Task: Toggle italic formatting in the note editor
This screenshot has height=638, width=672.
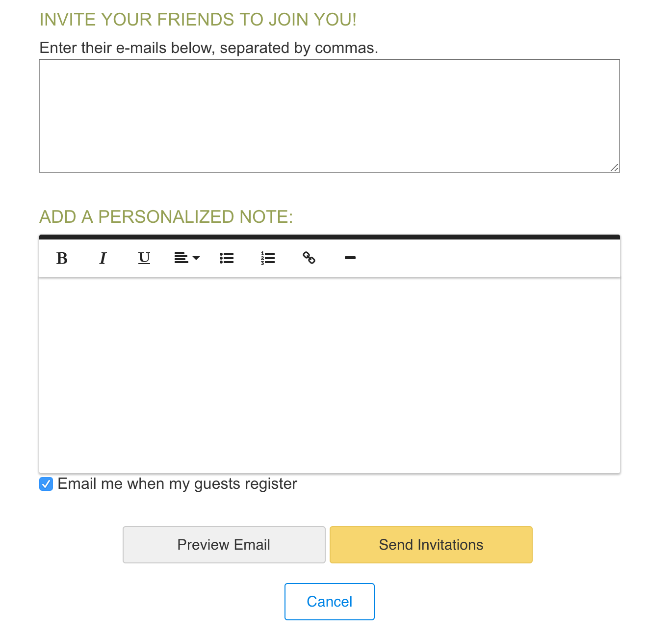Action: point(103,258)
